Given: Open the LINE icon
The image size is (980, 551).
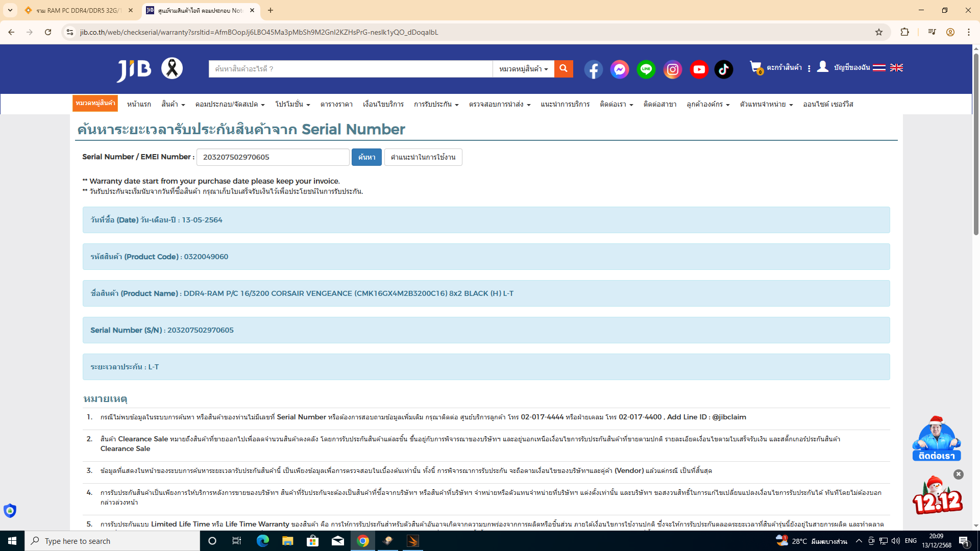Looking at the screenshot, I should point(646,69).
